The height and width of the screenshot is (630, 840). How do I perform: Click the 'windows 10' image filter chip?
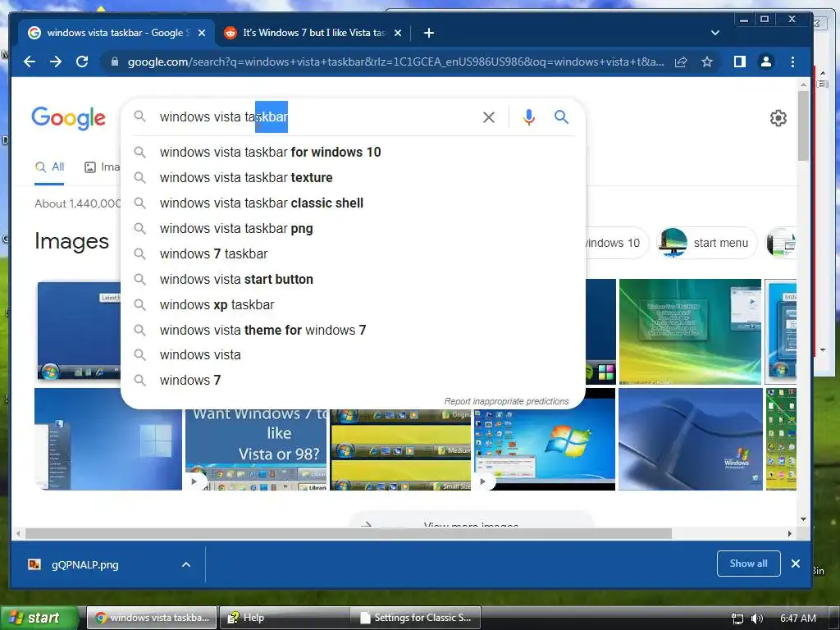(x=617, y=243)
